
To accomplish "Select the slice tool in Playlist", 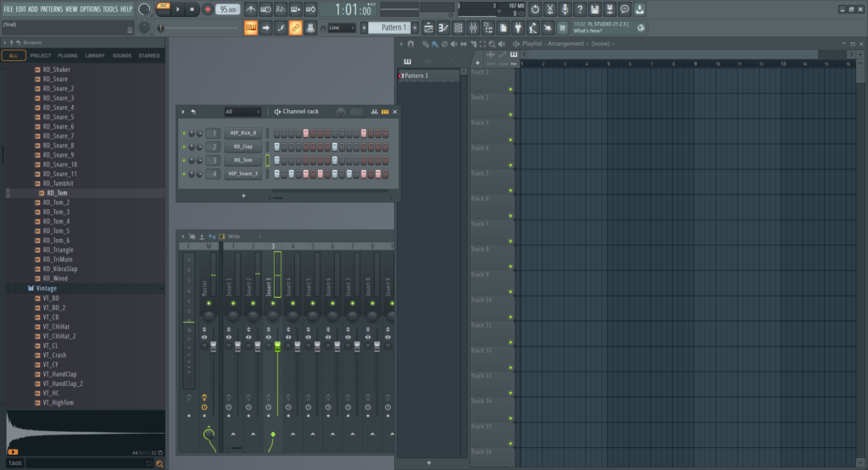I will tap(473, 44).
